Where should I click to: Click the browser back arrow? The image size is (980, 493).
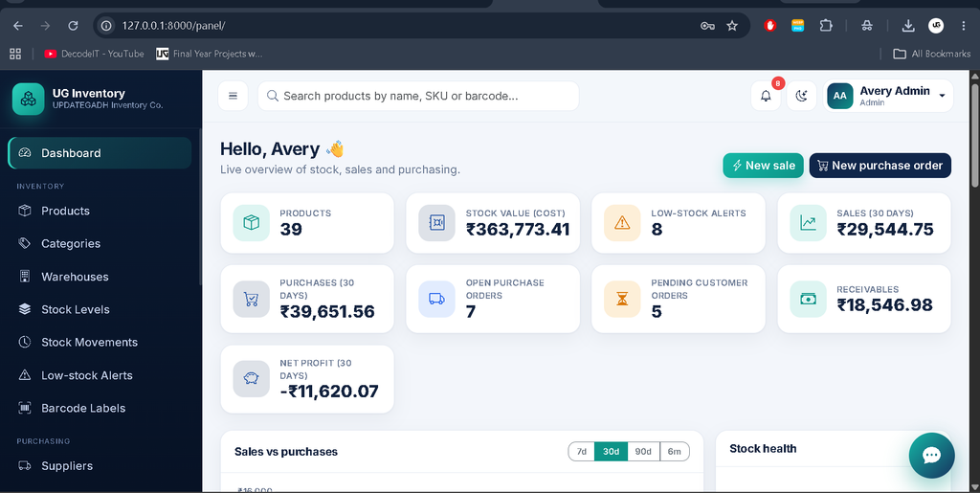click(x=17, y=26)
